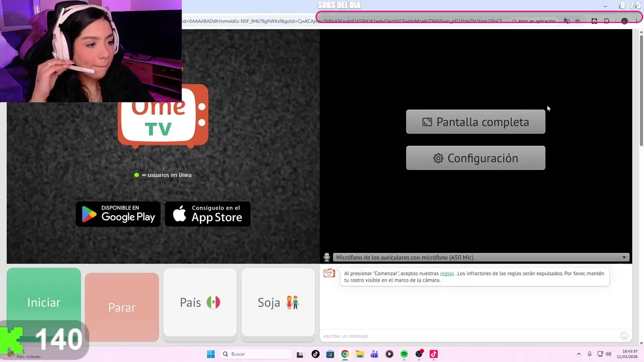This screenshot has height=362, width=644.
Task: Open the reglas link in the chat
Action: click(447, 274)
